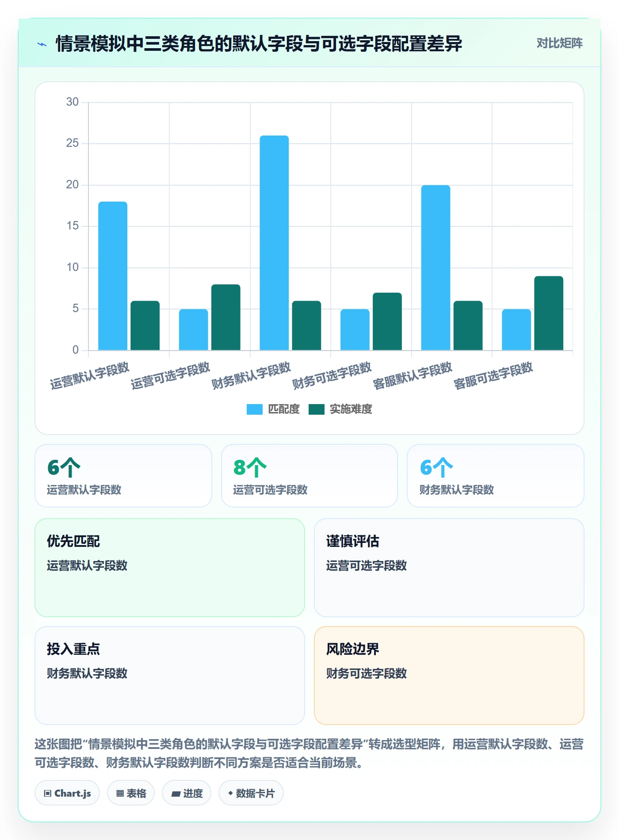This screenshot has width=619, height=840.
Task: Open the 投入重点 matrix card
Action: pyautogui.click(x=170, y=676)
